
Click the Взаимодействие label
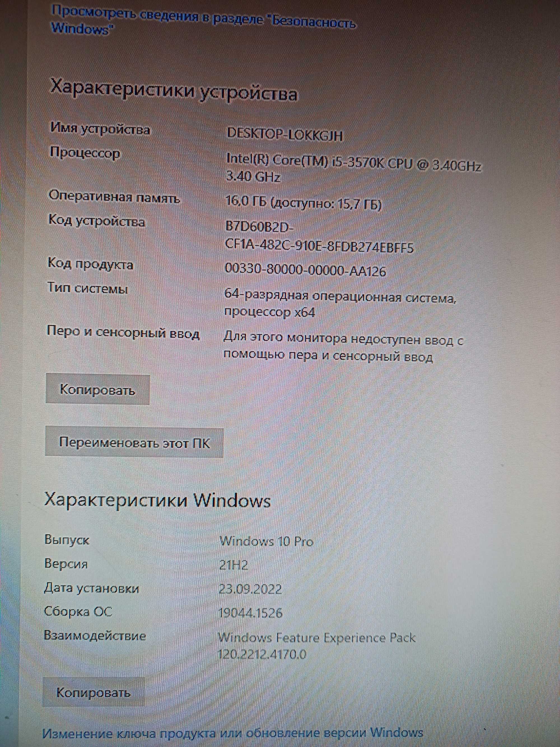pos(95,636)
